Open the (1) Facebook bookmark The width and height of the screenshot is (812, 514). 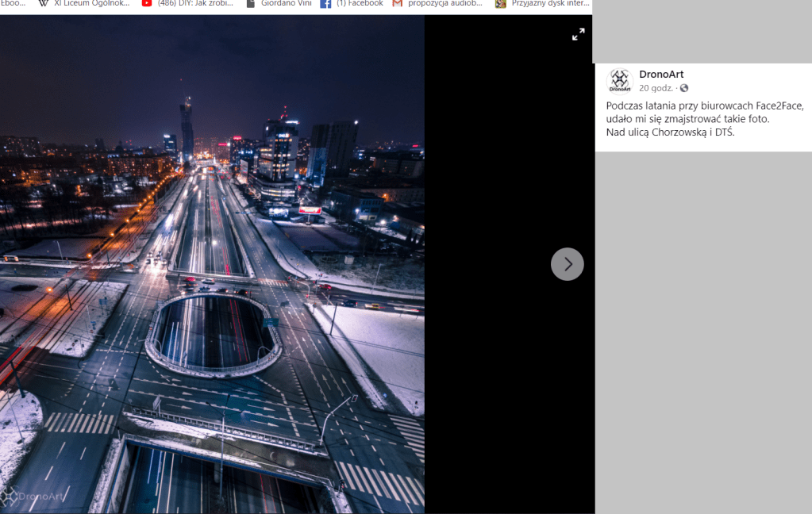point(352,4)
